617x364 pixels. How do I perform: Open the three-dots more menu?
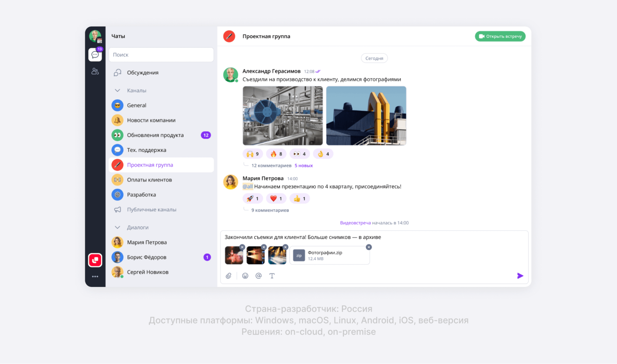[x=95, y=277]
